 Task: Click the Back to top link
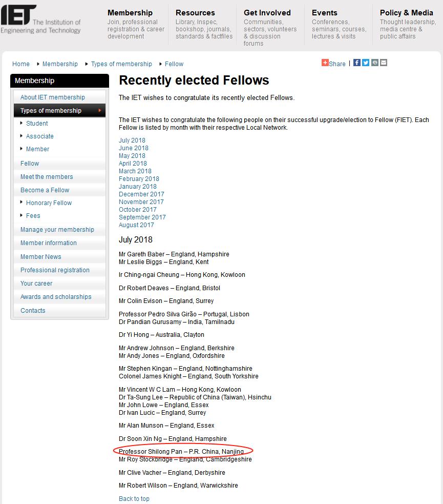coord(134,499)
